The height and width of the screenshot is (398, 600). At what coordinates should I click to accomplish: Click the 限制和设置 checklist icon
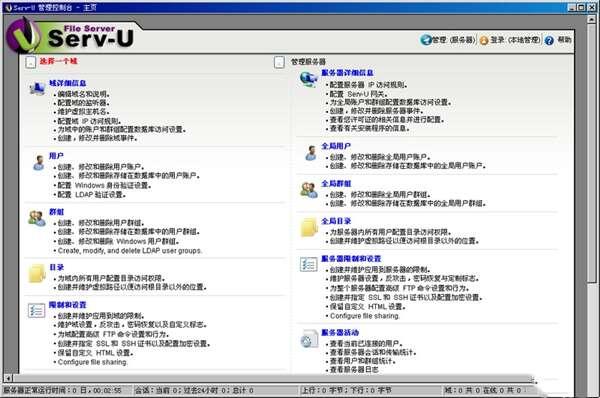coord(37,310)
